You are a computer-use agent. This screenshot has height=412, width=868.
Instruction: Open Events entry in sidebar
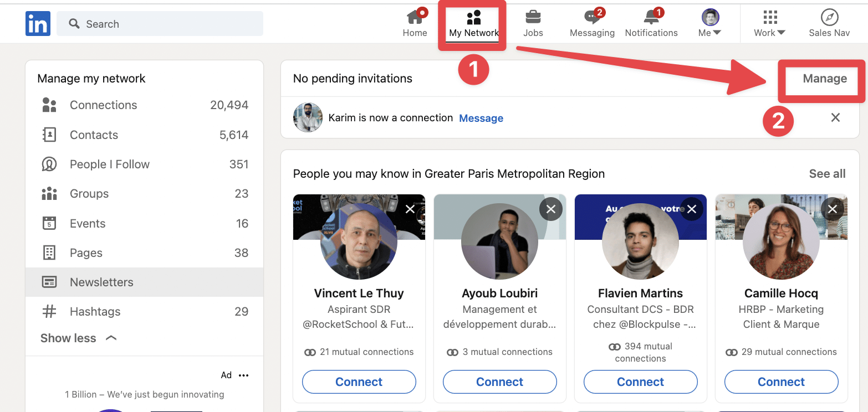pyautogui.click(x=145, y=223)
